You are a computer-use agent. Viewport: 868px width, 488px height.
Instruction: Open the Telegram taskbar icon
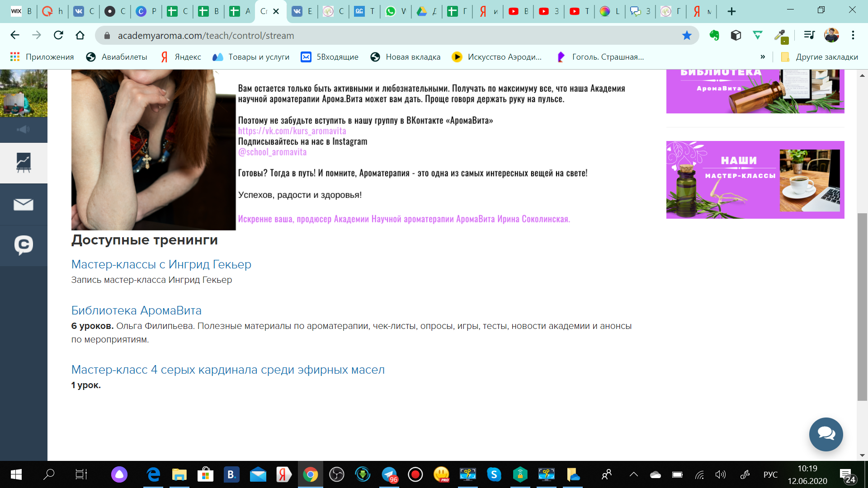point(389,474)
